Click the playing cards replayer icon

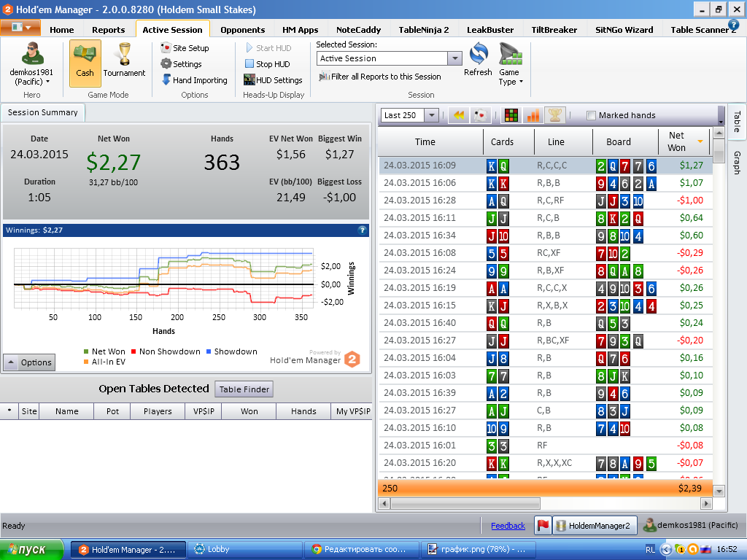pyautogui.click(x=480, y=115)
